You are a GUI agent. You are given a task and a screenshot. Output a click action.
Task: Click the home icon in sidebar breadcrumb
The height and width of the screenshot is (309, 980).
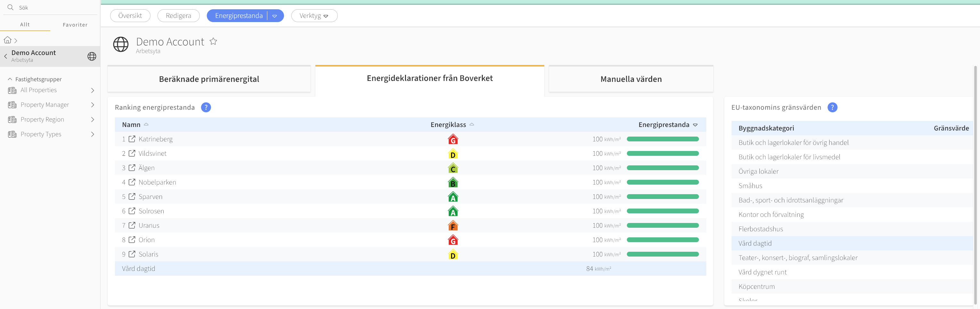point(7,40)
